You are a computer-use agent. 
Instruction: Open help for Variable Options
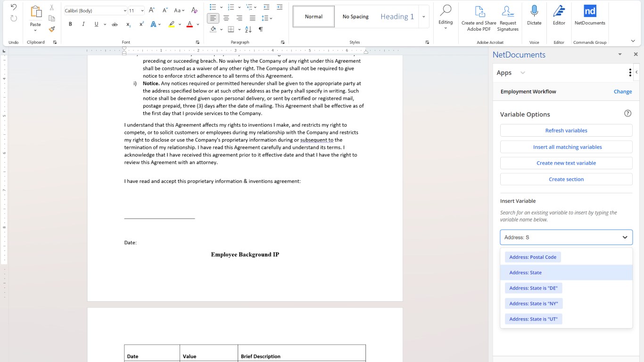(627, 113)
